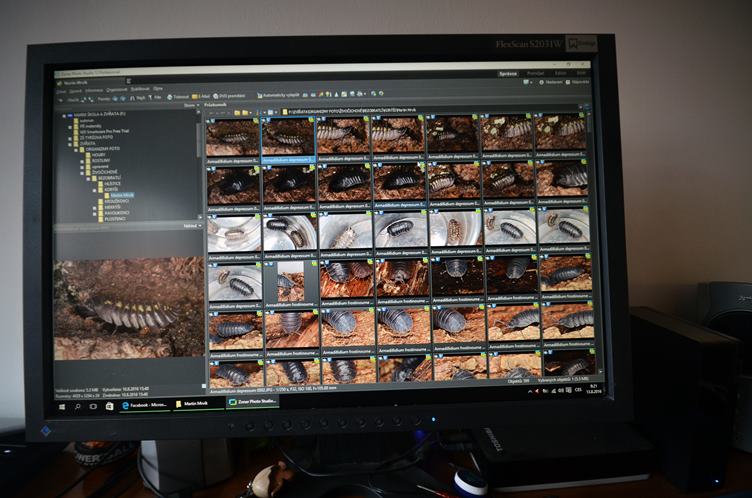The height and width of the screenshot is (498, 752).
Task: Open the Informace menu
Action: coord(94,90)
